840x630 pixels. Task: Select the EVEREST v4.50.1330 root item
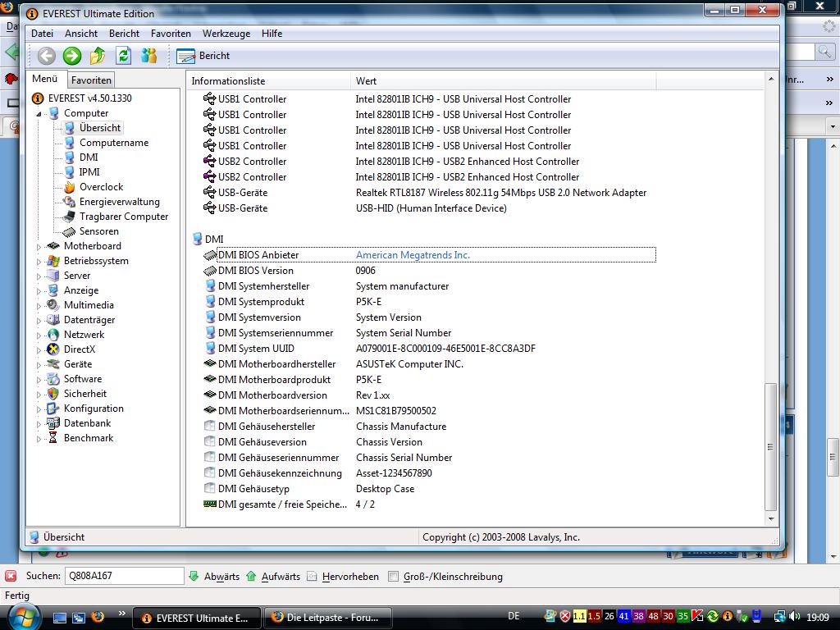click(x=89, y=98)
